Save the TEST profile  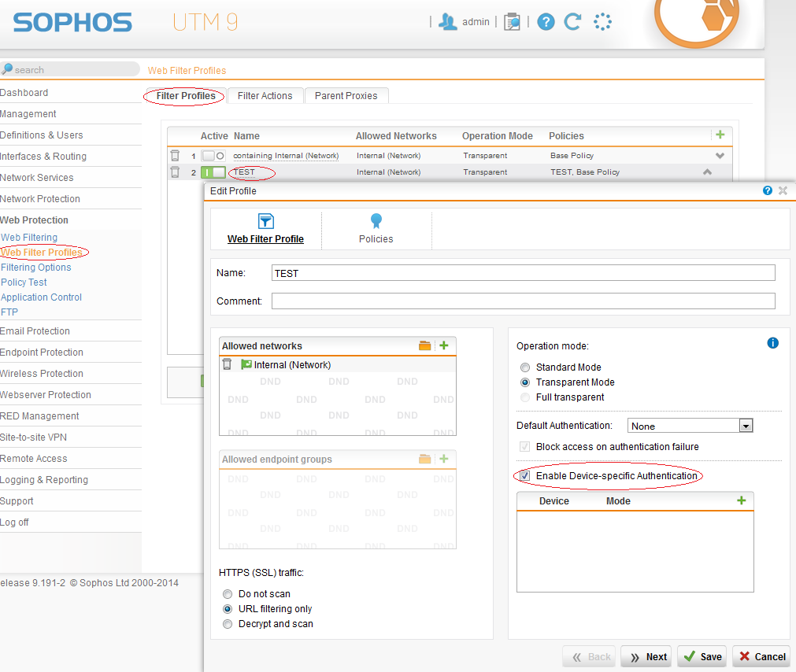[x=701, y=656]
